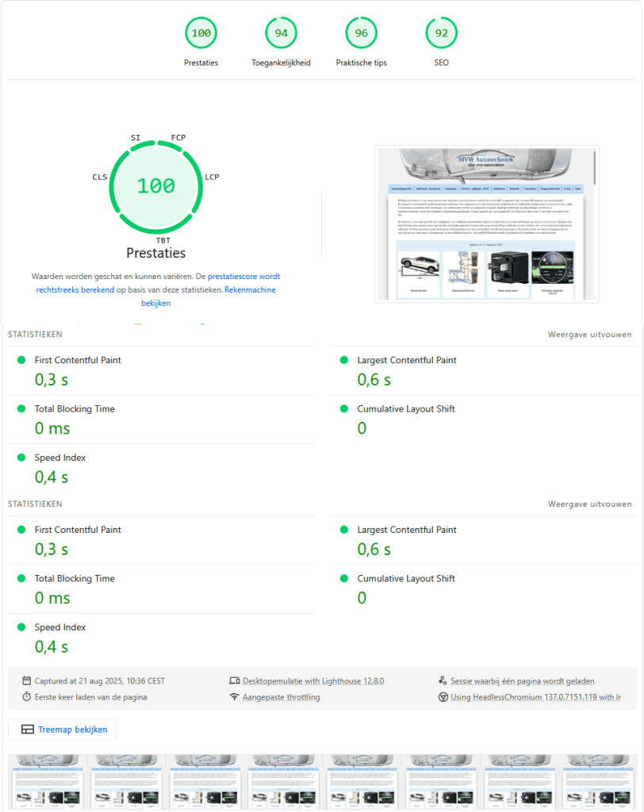Select the SEO score gauge 92
This screenshot has height=812, width=644.
pos(442,33)
